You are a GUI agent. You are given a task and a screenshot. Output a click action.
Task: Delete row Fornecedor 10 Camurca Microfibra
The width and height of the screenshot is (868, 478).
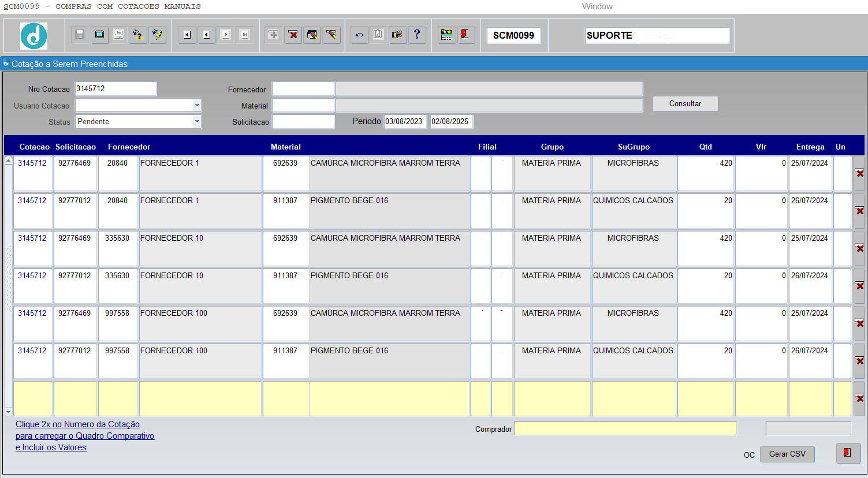tap(859, 248)
